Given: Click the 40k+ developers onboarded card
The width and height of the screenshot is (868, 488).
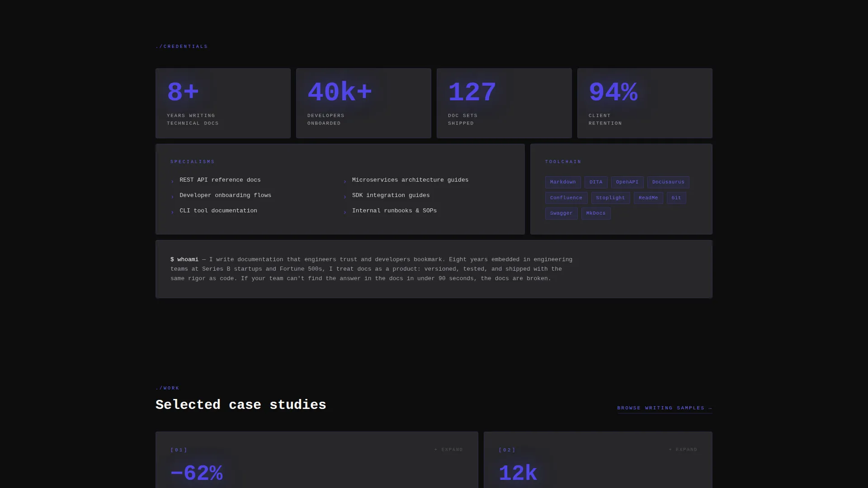Looking at the screenshot, I should 363,103.
